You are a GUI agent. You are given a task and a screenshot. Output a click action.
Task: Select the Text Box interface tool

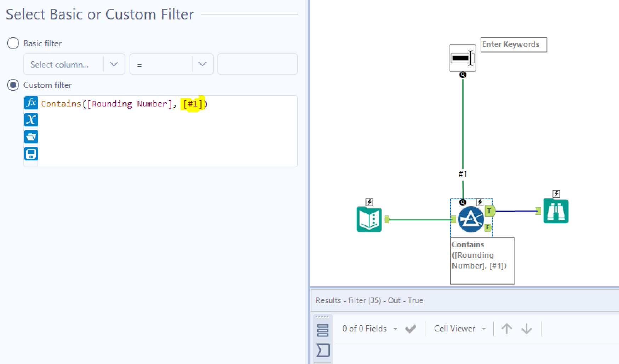click(x=462, y=58)
